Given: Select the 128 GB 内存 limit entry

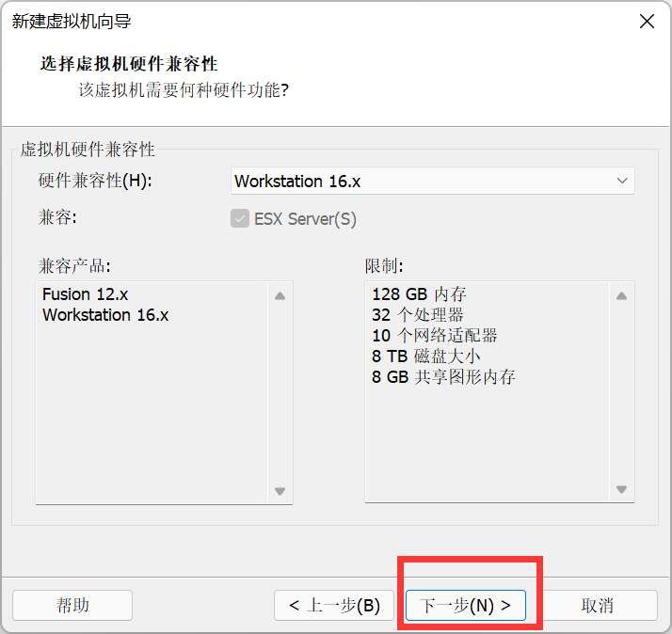Looking at the screenshot, I should point(419,294).
